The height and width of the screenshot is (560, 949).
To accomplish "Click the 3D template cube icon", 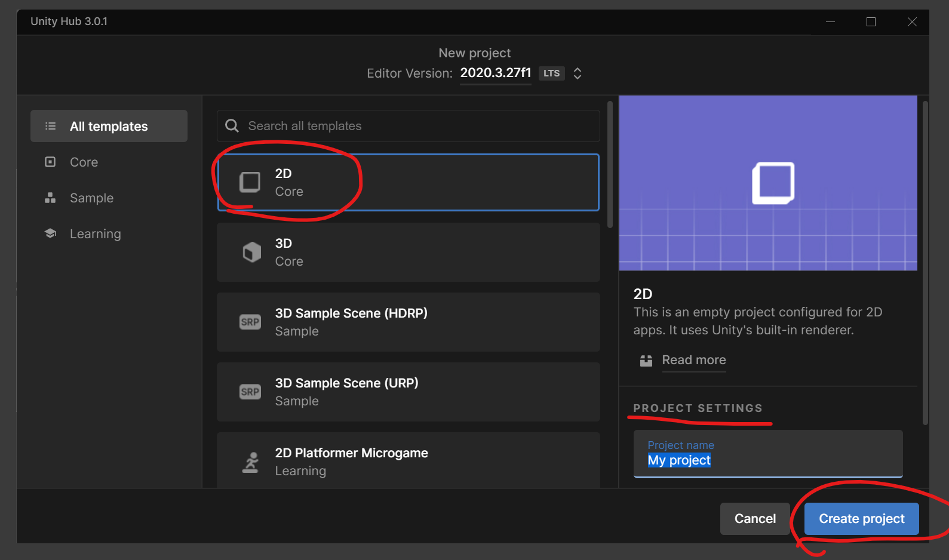I will click(x=251, y=252).
